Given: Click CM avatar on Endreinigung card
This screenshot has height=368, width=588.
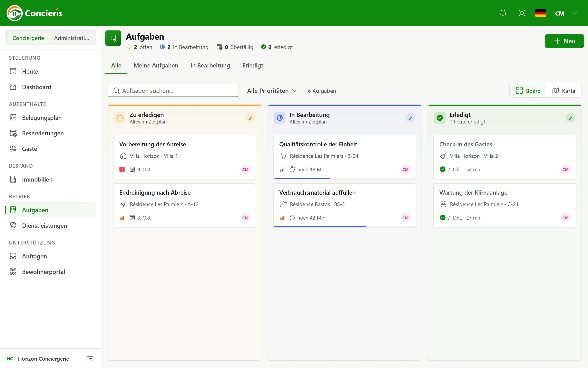Looking at the screenshot, I should [x=245, y=218].
